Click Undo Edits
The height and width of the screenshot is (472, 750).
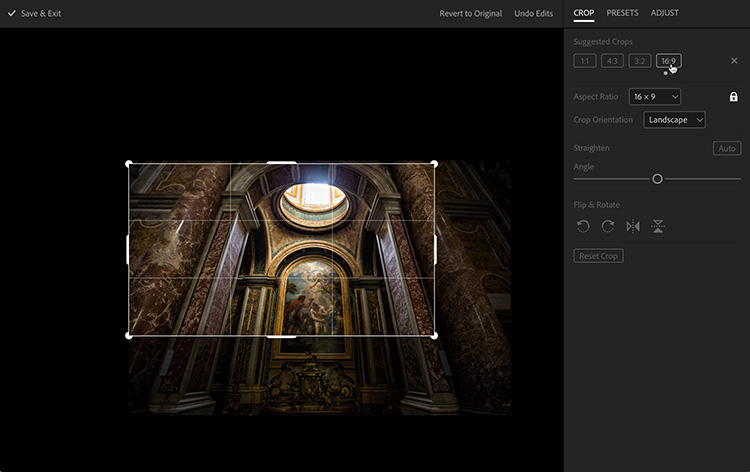[533, 13]
